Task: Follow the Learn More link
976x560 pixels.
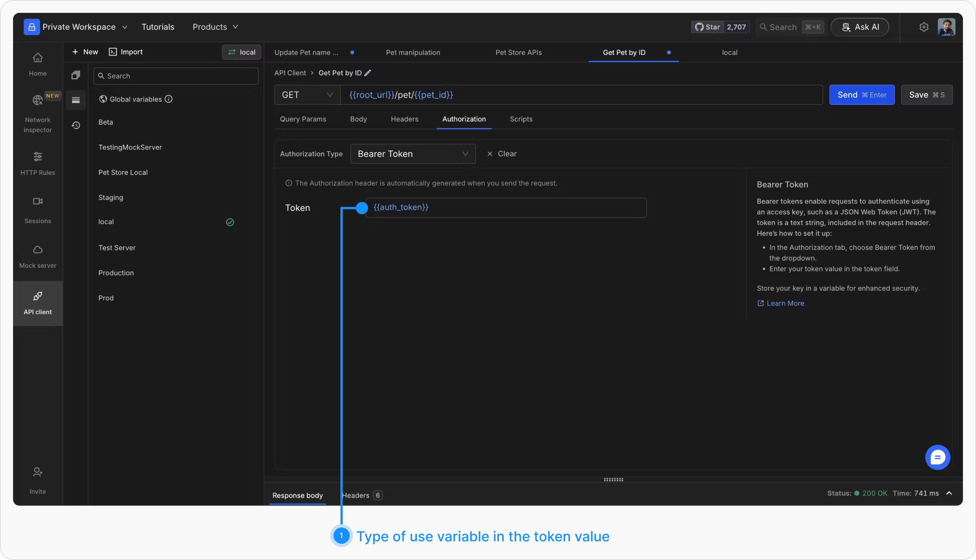Action: pos(785,304)
